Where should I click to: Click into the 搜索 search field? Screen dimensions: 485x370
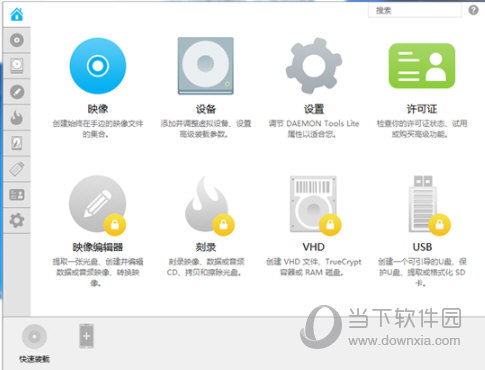click(x=415, y=11)
